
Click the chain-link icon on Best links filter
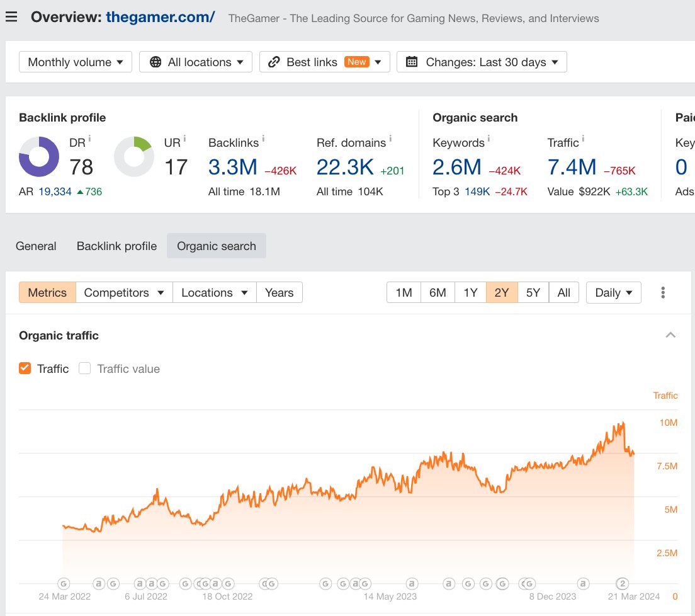(273, 62)
